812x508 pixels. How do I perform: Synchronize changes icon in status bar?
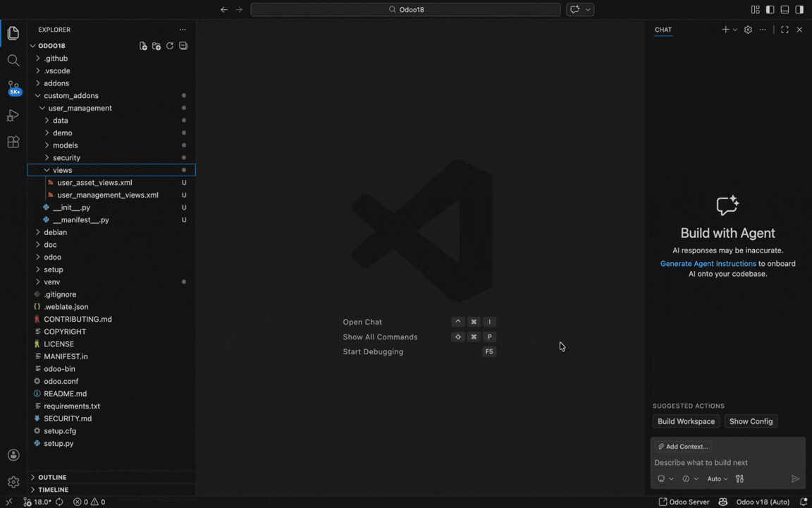(x=59, y=502)
